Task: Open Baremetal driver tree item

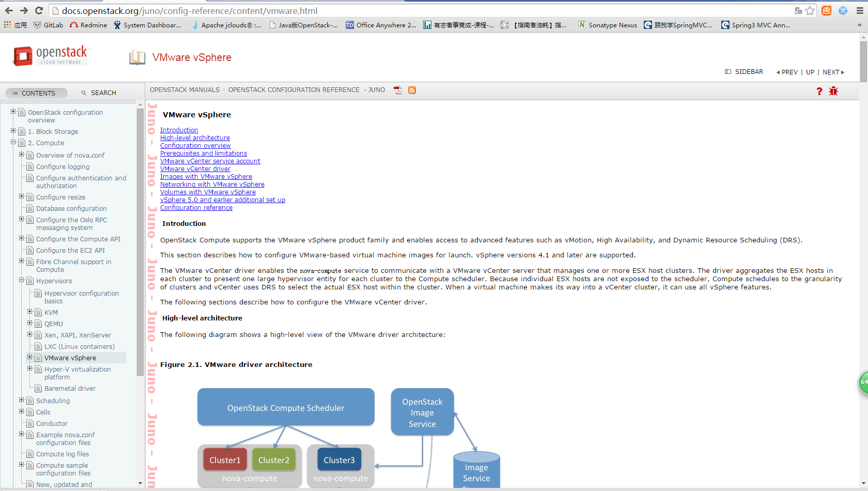Action: [70, 389]
